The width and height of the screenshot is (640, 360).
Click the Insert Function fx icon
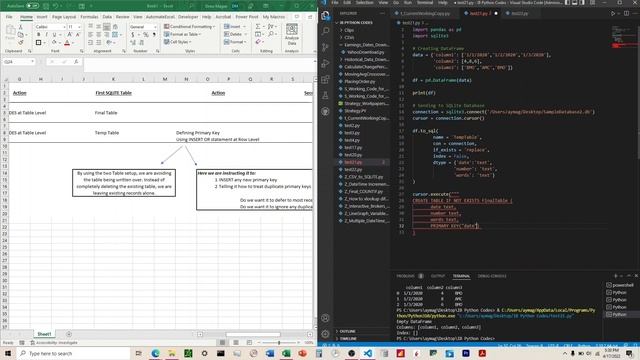click(76, 62)
